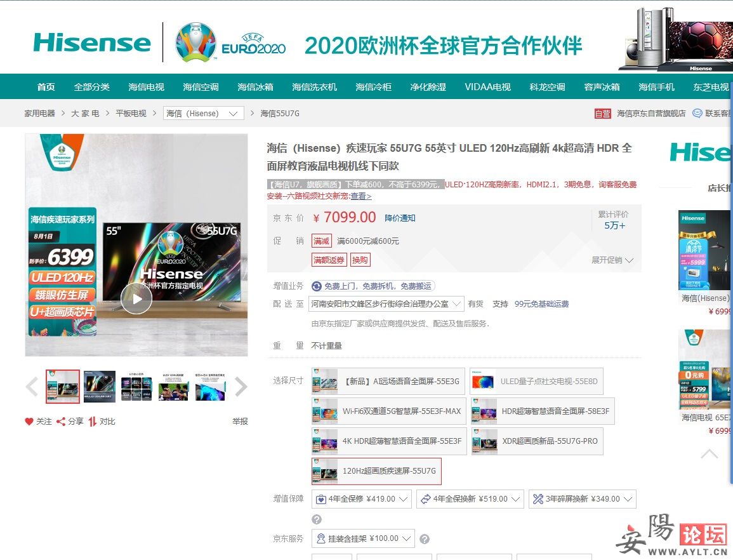The width and height of the screenshot is (733, 560).
Task: Select the fifth product thumbnail
Action: pos(210,387)
